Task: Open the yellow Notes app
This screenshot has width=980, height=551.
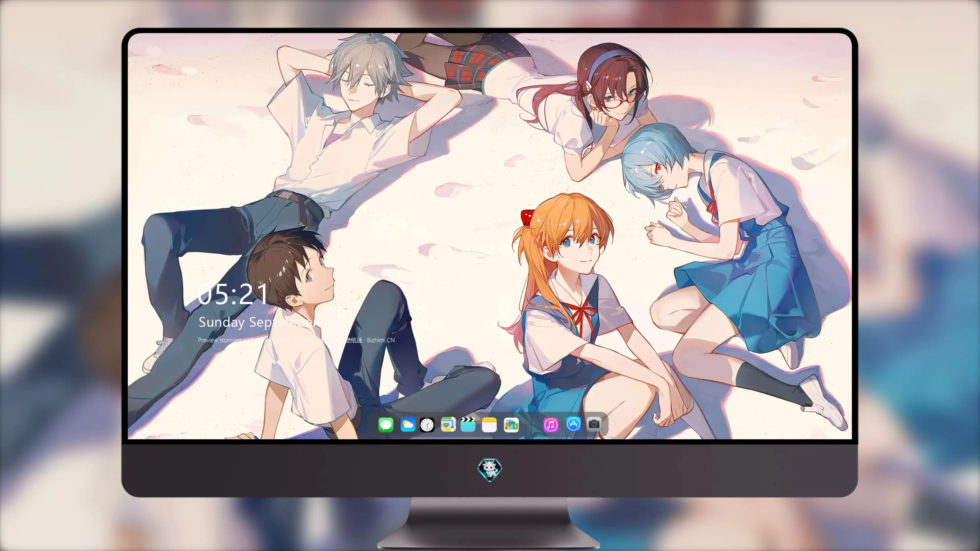Action: (x=489, y=425)
